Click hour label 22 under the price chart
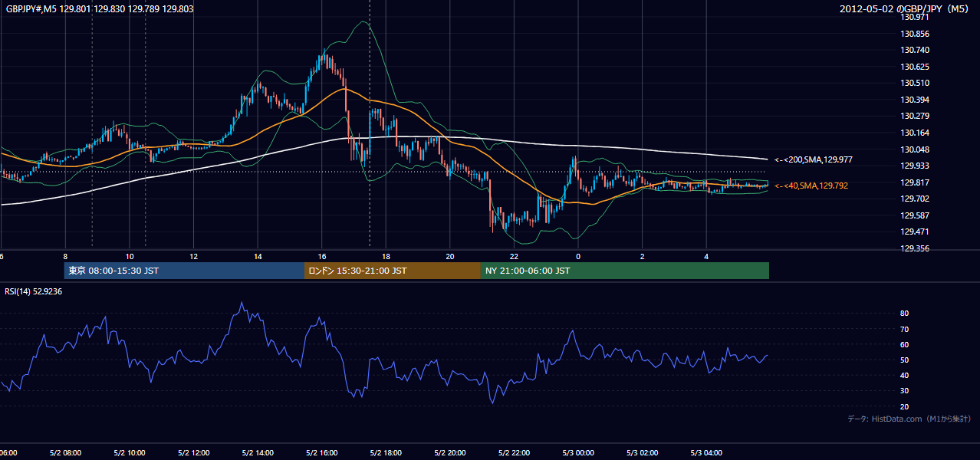The image size is (980, 460). point(514,256)
